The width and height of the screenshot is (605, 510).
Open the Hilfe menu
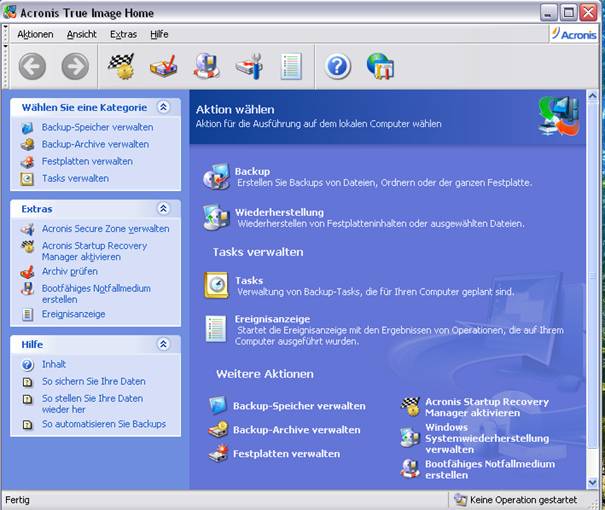(x=159, y=34)
